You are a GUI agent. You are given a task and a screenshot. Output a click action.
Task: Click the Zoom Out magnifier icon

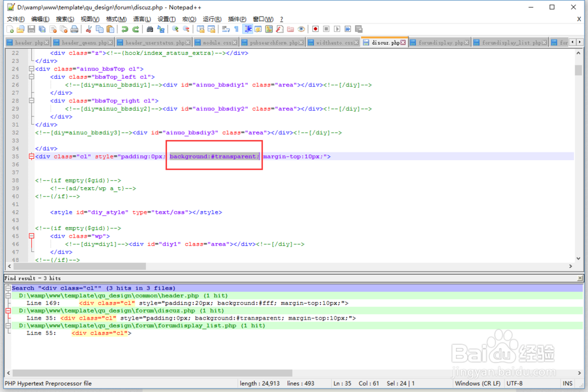pyautogui.click(x=186, y=29)
